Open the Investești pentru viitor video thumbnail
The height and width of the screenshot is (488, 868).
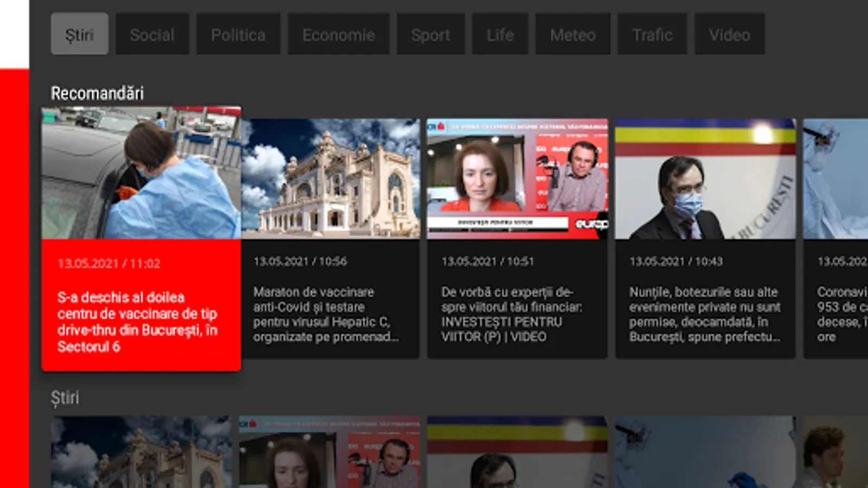(x=518, y=179)
